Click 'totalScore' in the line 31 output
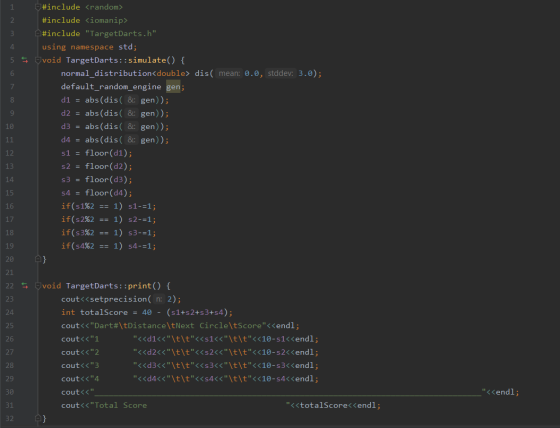Screen dimensions: 560x428 coord(324,405)
